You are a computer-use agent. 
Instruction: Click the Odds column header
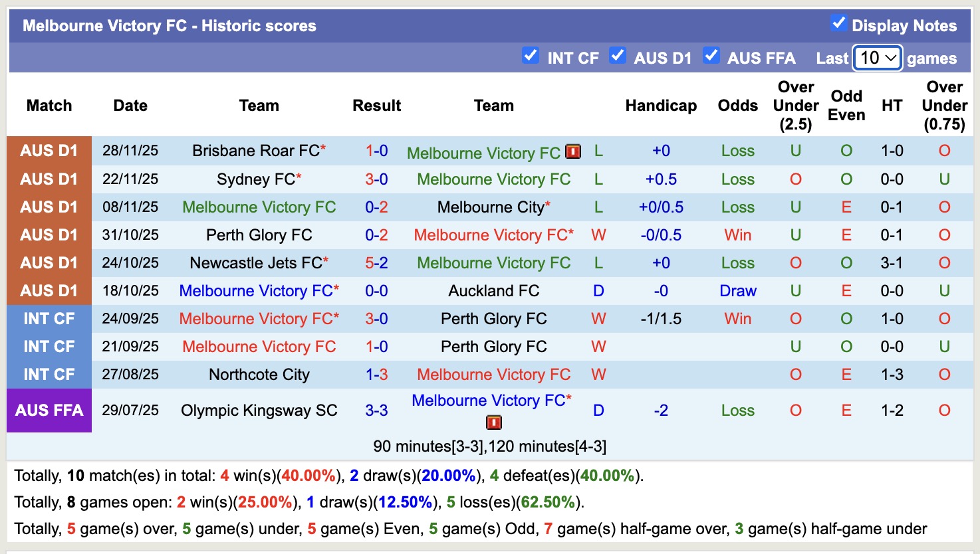pyautogui.click(x=737, y=105)
